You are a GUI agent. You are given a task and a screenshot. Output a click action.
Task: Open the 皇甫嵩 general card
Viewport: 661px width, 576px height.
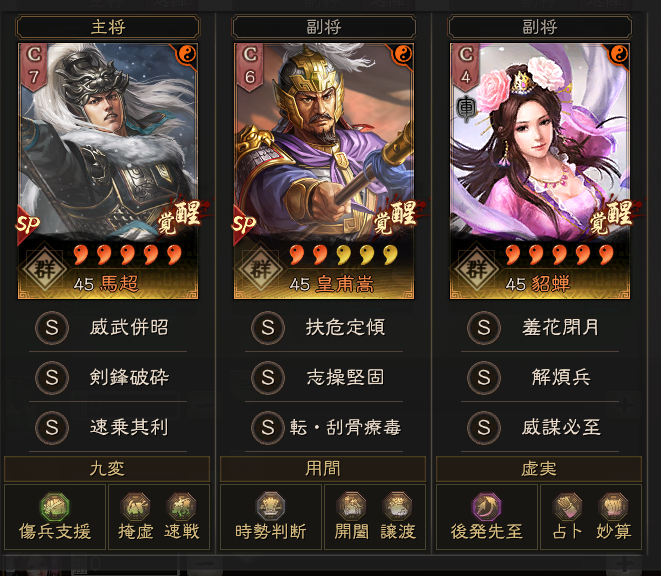[x=324, y=171]
